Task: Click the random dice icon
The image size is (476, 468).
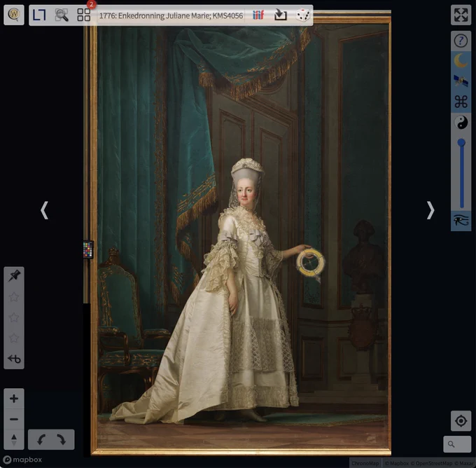Action: coord(302,15)
